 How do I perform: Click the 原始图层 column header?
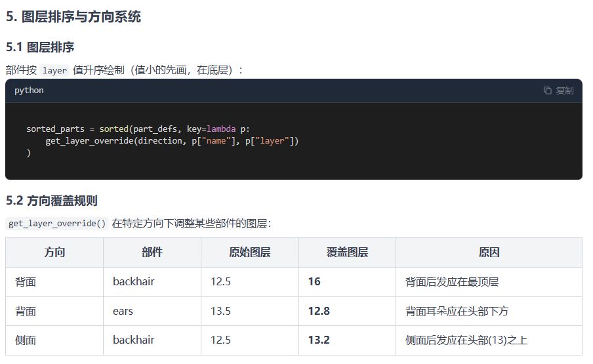[x=249, y=253]
